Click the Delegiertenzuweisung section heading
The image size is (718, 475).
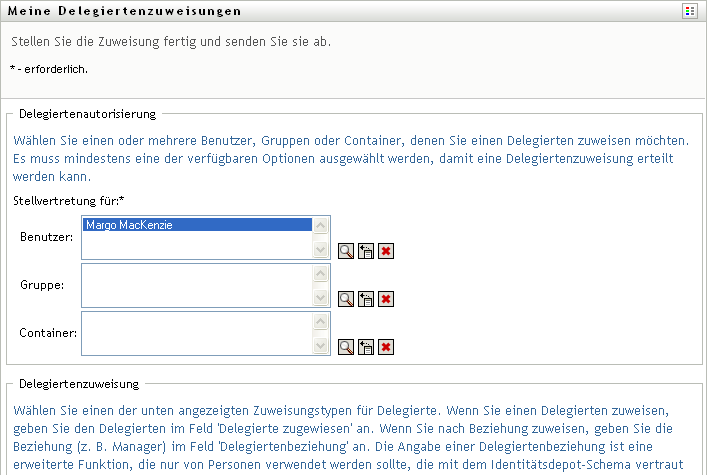click(79, 384)
